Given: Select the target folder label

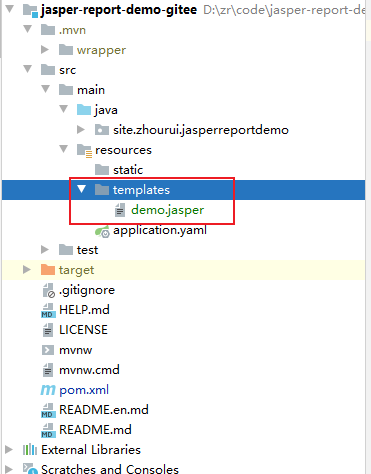Looking at the screenshot, I should click(x=76, y=270).
